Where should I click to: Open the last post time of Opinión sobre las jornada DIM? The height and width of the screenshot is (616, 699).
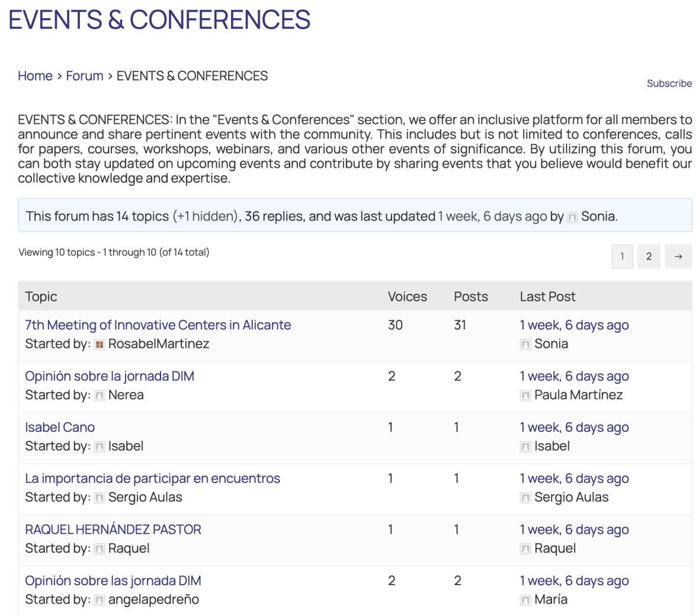[x=574, y=581]
